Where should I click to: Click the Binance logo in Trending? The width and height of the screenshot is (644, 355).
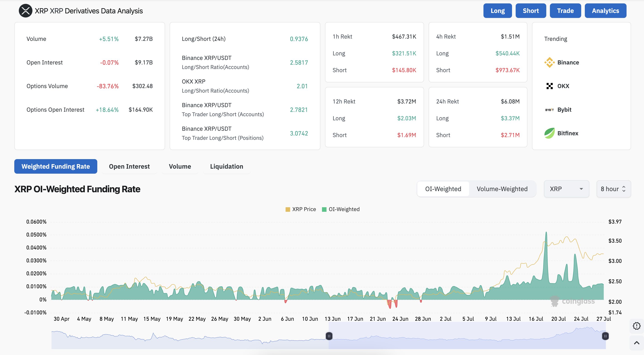click(549, 63)
